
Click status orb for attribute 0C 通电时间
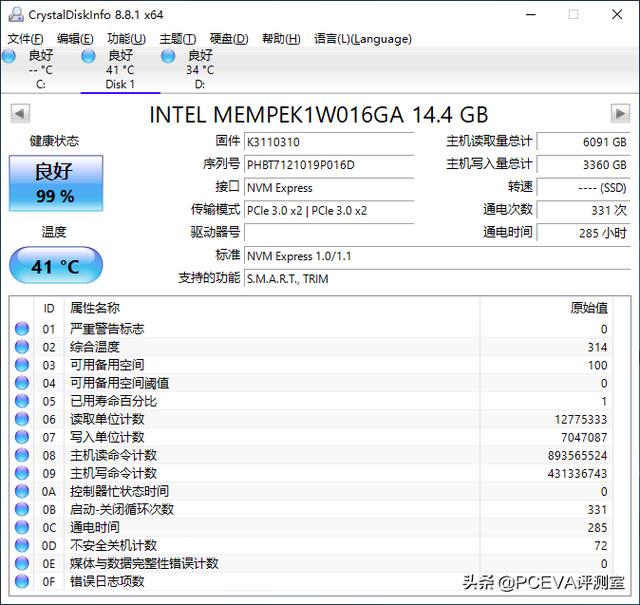22,527
